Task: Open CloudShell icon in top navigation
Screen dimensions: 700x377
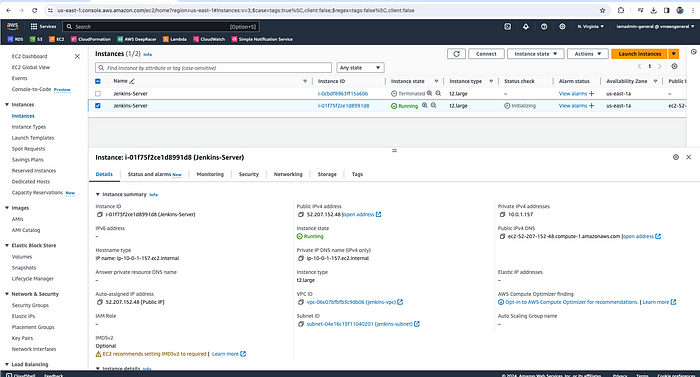Action: 508,27
